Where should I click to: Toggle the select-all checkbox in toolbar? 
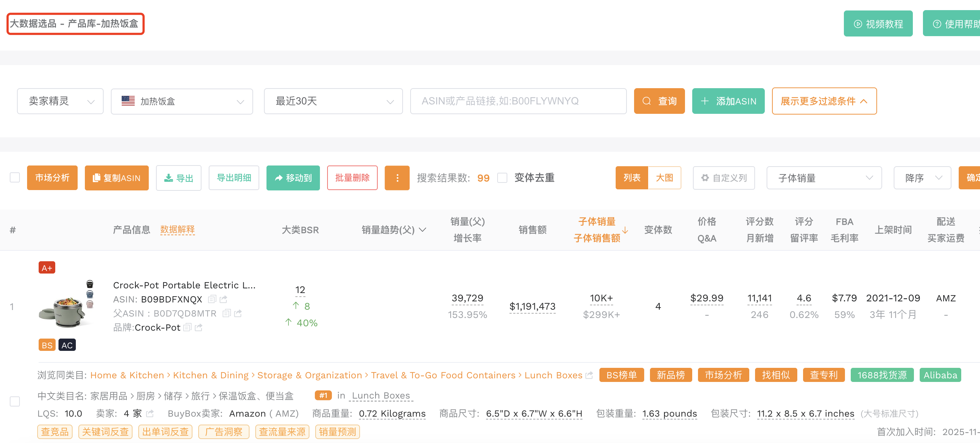(x=15, y=178)
